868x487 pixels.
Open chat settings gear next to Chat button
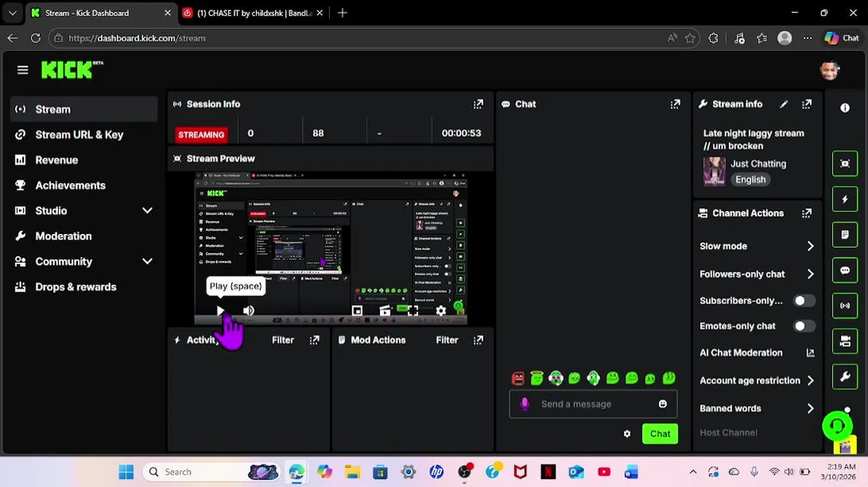[627, 434]
